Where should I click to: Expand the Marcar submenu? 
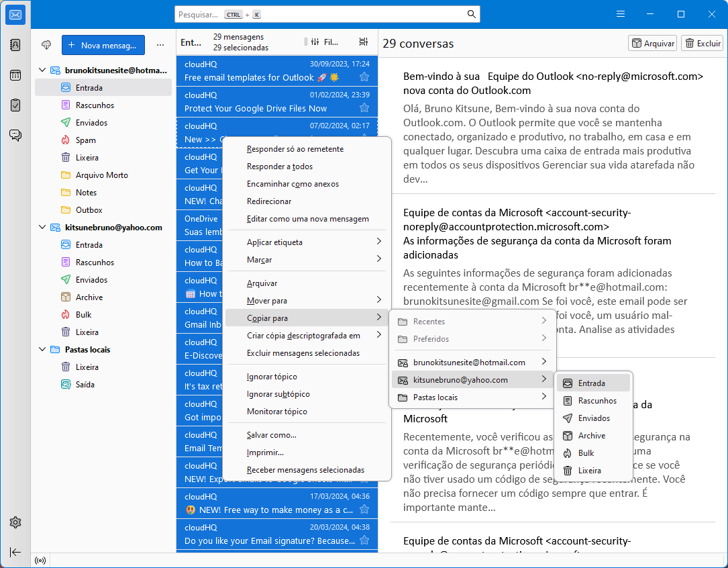pos(307,260)
